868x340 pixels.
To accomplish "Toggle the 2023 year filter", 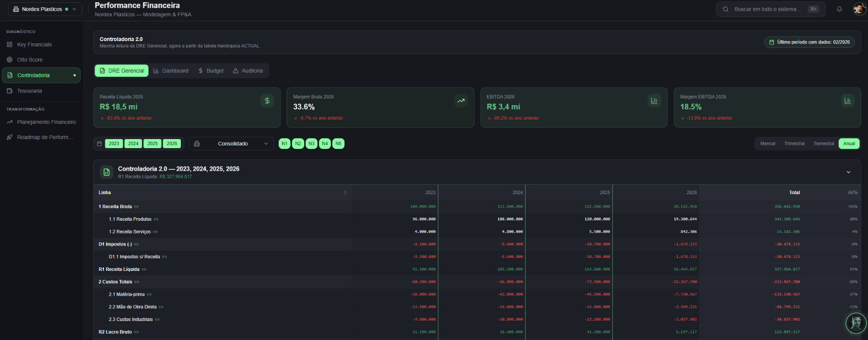I will click(x=114, y=144).
